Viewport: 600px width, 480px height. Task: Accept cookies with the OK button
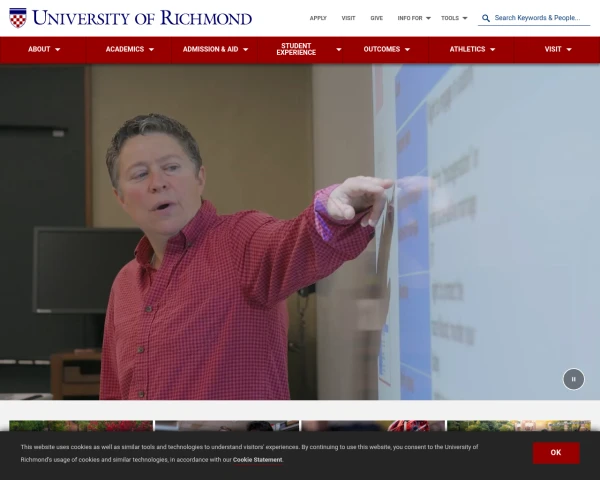[555, 452]
